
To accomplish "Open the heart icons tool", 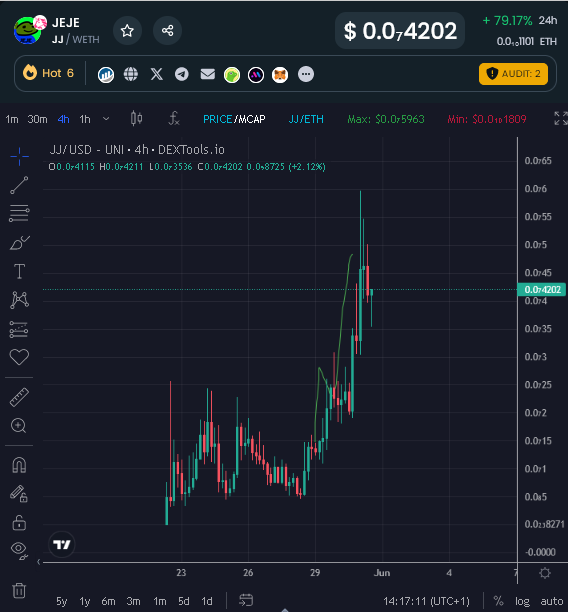I will pos(19,357).
